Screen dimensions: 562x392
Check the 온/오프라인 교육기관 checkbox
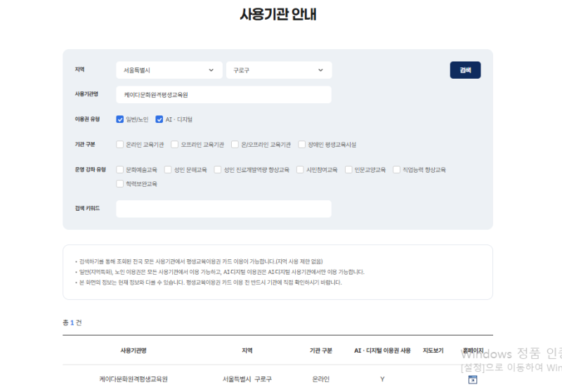(235, 145)
